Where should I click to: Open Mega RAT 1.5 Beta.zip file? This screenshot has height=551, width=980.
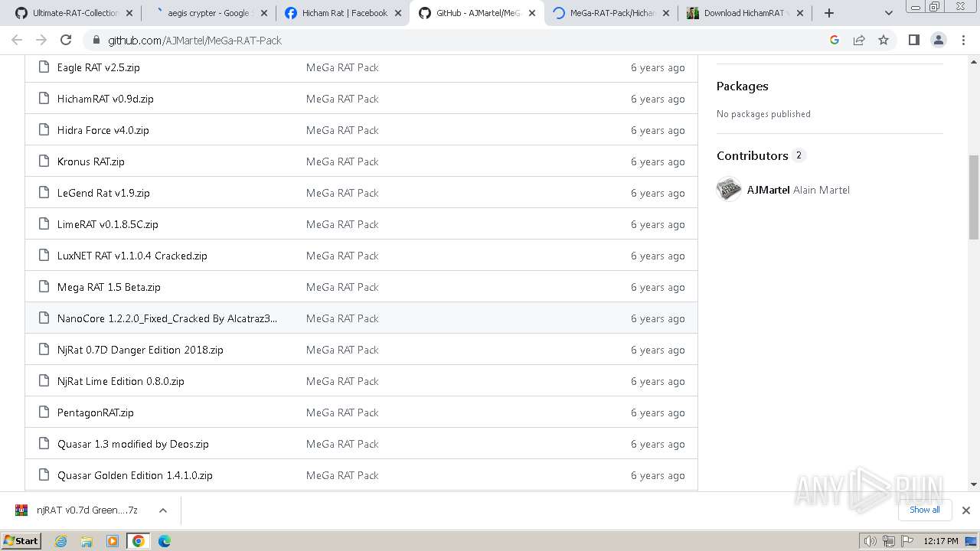tap(109, 287)
